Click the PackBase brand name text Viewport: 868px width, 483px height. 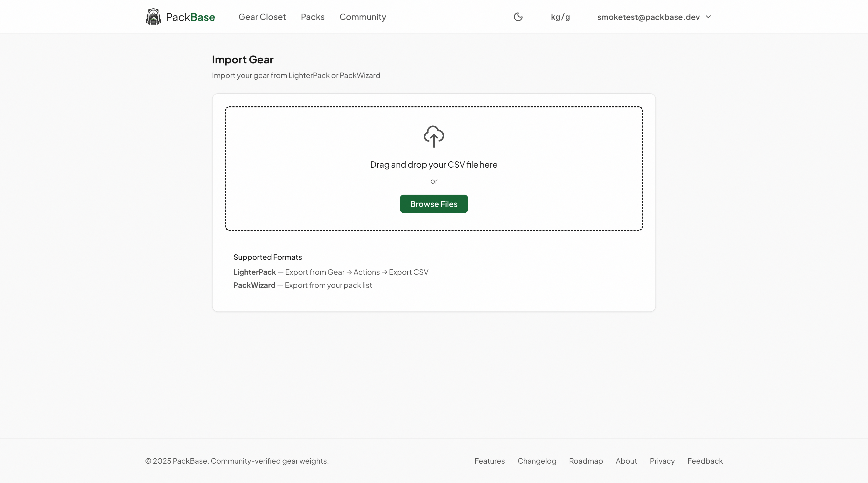190,17
